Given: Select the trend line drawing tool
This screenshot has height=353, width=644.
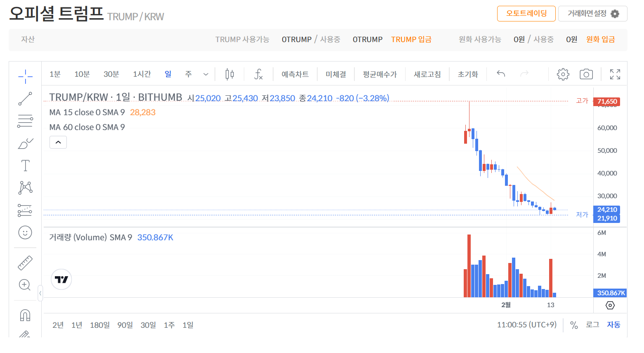Looking at the screenshot, I should pos(25,99).
